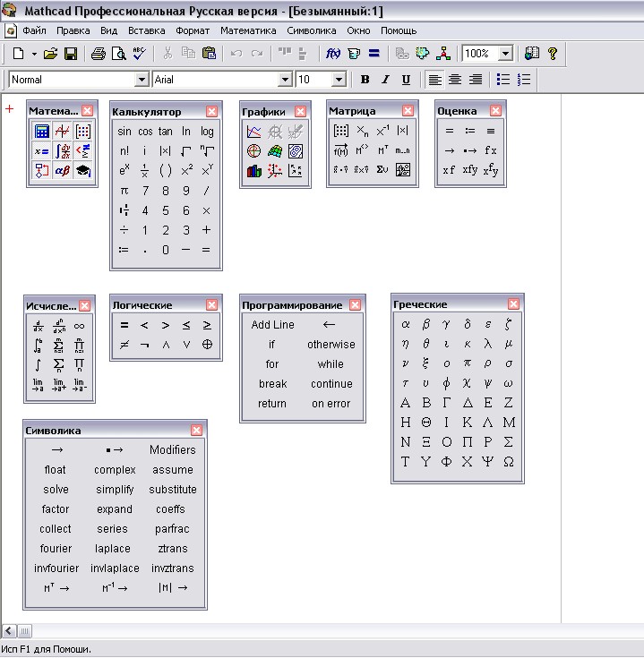This screenshot has width=644, height=658.
Task: Click the Calculate equals-sign toolbar icon
Action: (x=374, y=54)
